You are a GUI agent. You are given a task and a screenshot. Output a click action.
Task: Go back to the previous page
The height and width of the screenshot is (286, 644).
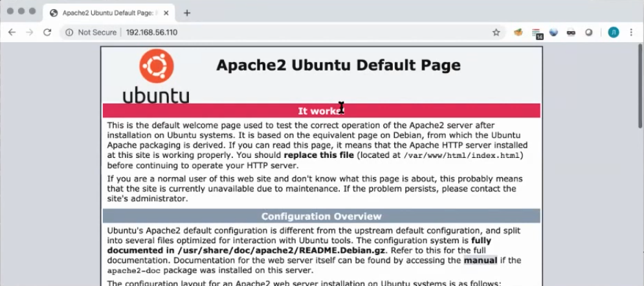[12, 32]
